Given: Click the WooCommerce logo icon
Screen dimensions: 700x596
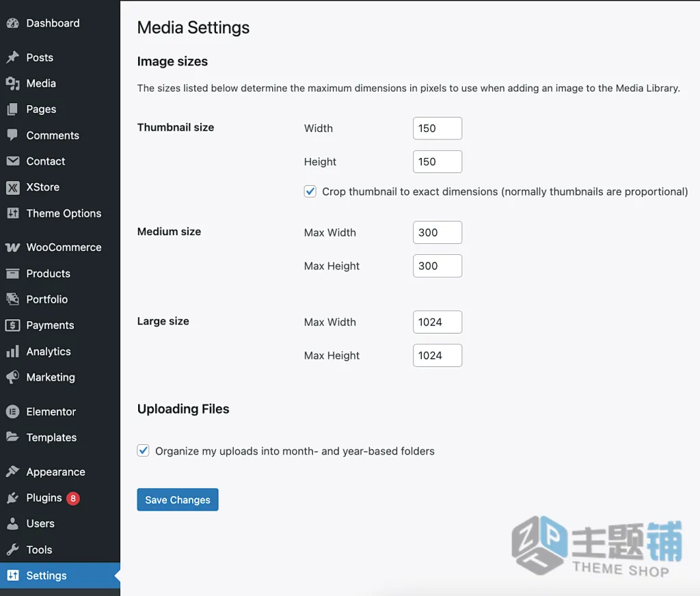Looking at the screenshot, I should point(13,247).
